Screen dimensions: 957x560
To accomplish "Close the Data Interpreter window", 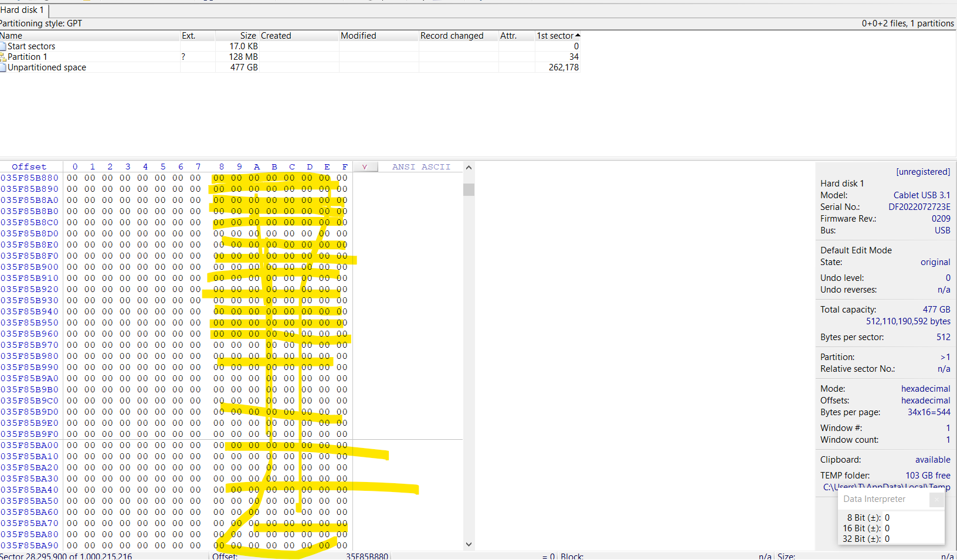I will [x=936, y=499].
